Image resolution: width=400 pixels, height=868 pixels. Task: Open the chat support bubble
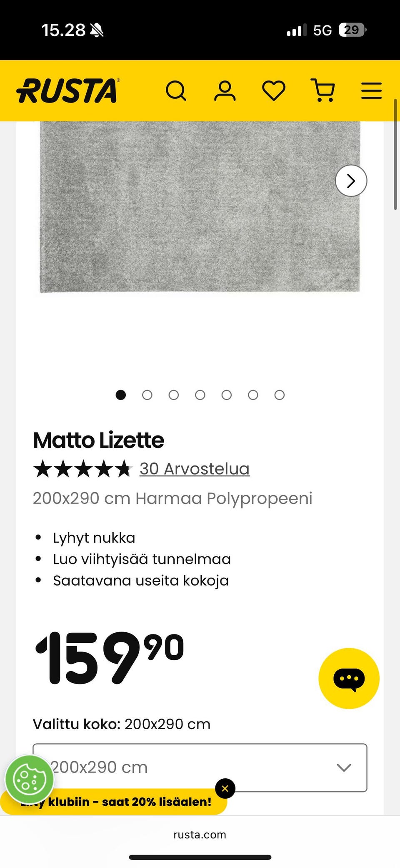tap(349, 678)
